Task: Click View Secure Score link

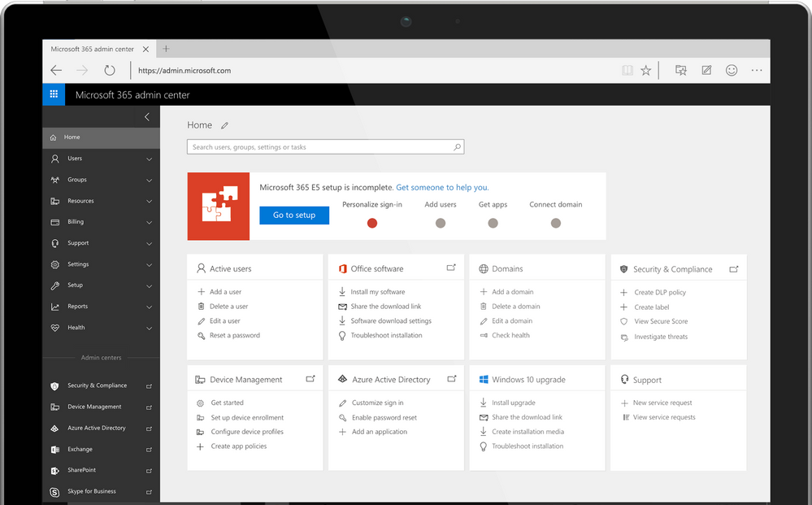Action: [661, 321]
